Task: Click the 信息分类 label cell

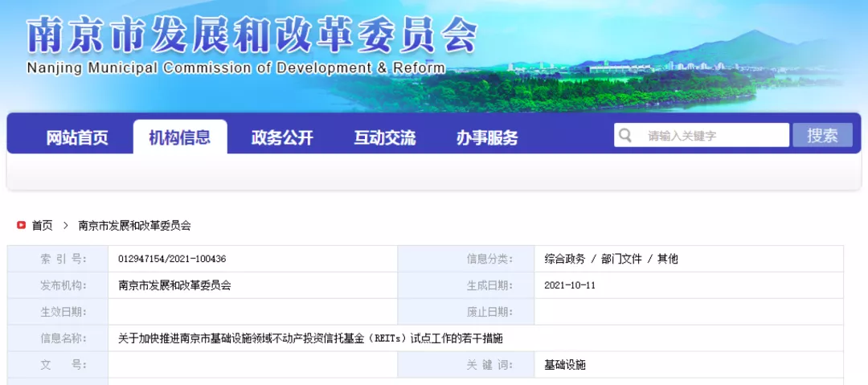Action: coord(466,259)
